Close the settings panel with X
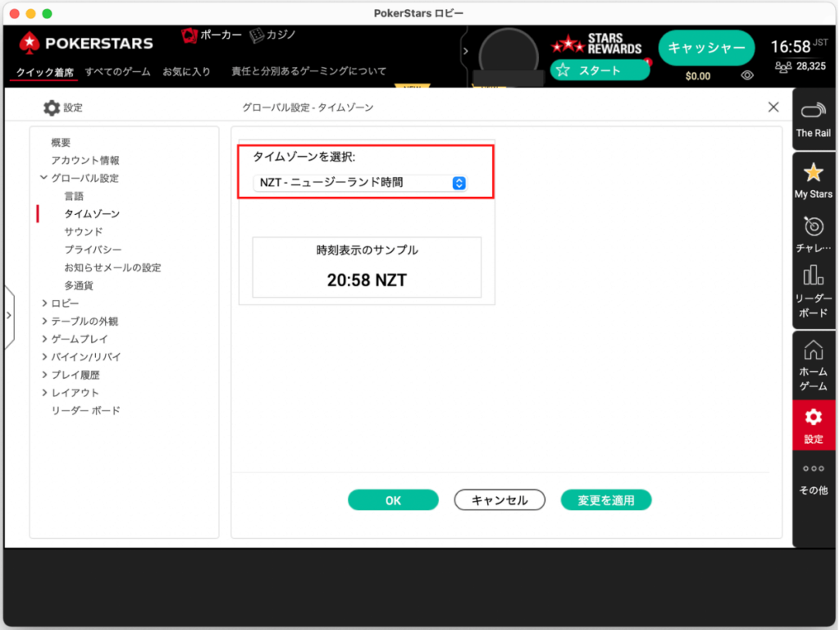 coord(773,107)
